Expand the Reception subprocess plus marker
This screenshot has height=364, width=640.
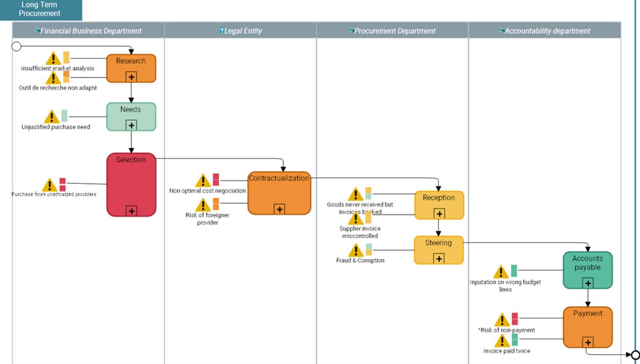tap(439, 214)
